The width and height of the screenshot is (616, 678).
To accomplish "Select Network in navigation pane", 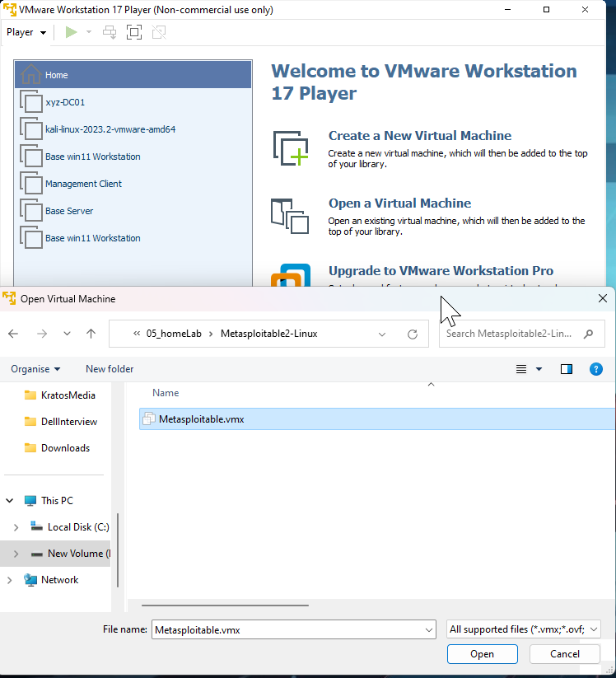I will tap(51, 580).
